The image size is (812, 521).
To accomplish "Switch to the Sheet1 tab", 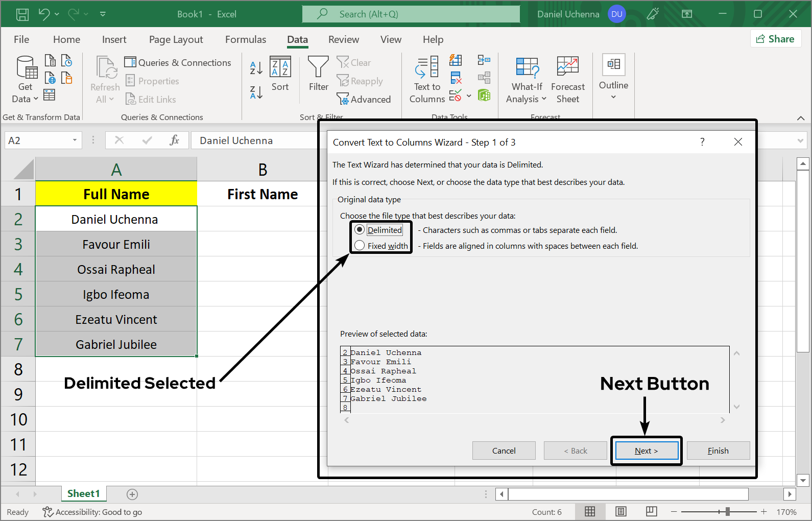I will (83, 493).
